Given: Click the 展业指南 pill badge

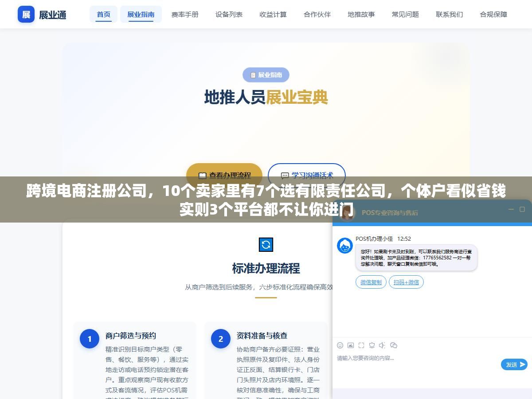Looking at the screenshot, I should pyautogui.click(x=266, y=75).
